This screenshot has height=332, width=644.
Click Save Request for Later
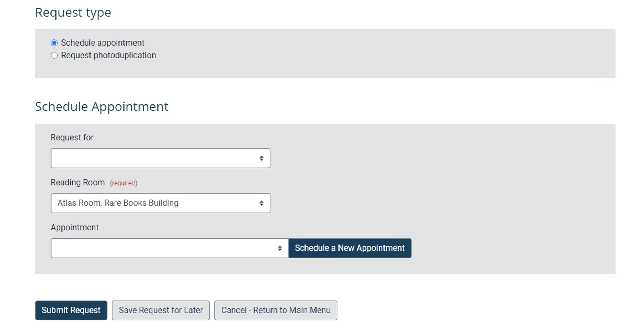pos(160,310)
